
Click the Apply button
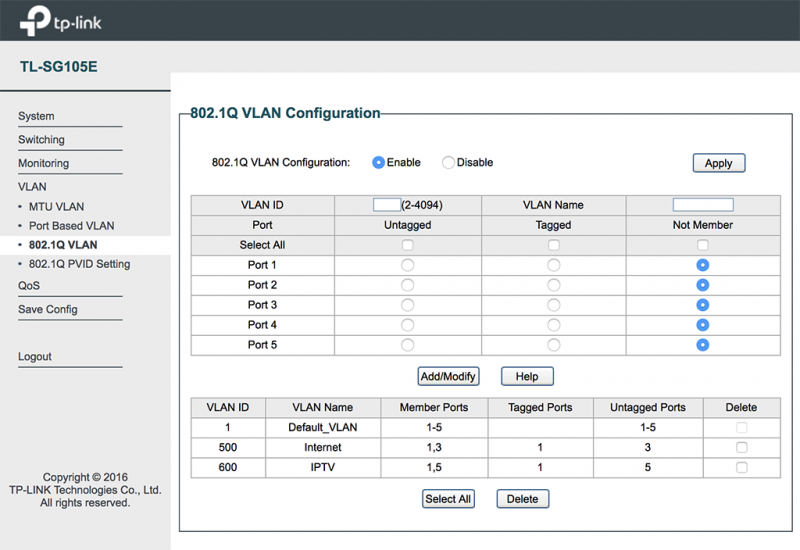pos(718,163)
